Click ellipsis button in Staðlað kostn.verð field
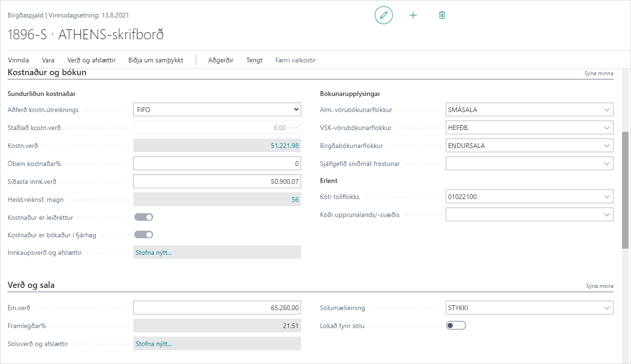The image size is (631, 364). 294,128
